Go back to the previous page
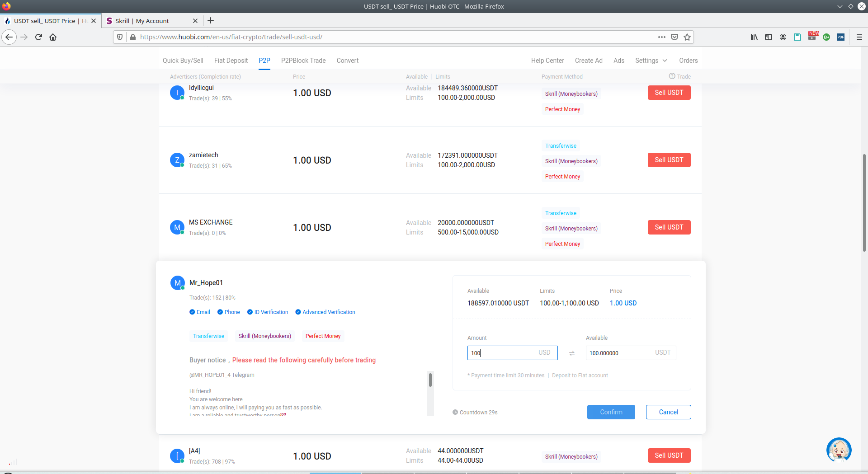This screenshot has height=474, width=868. click(9, 37)
